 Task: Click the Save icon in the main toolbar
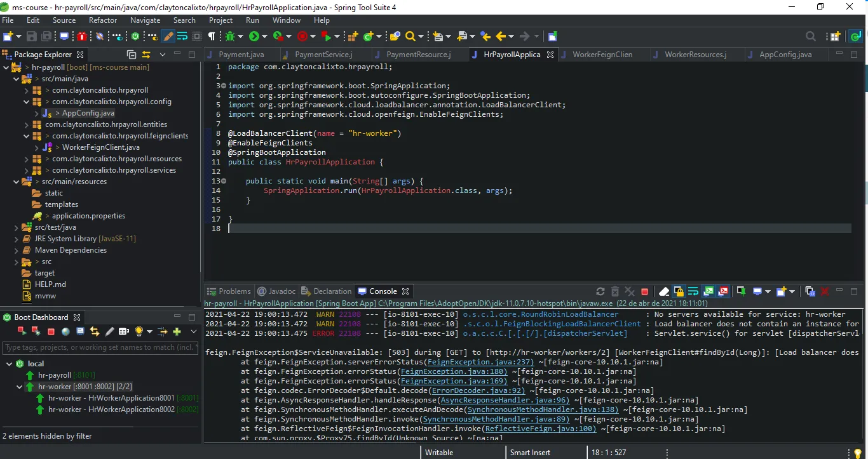point(31,36)
